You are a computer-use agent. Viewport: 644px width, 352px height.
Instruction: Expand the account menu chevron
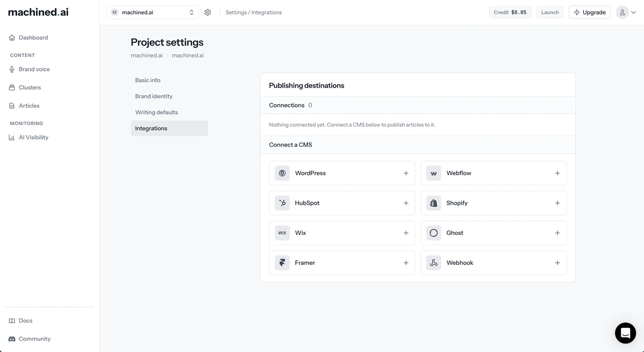(x=634, y=12)
